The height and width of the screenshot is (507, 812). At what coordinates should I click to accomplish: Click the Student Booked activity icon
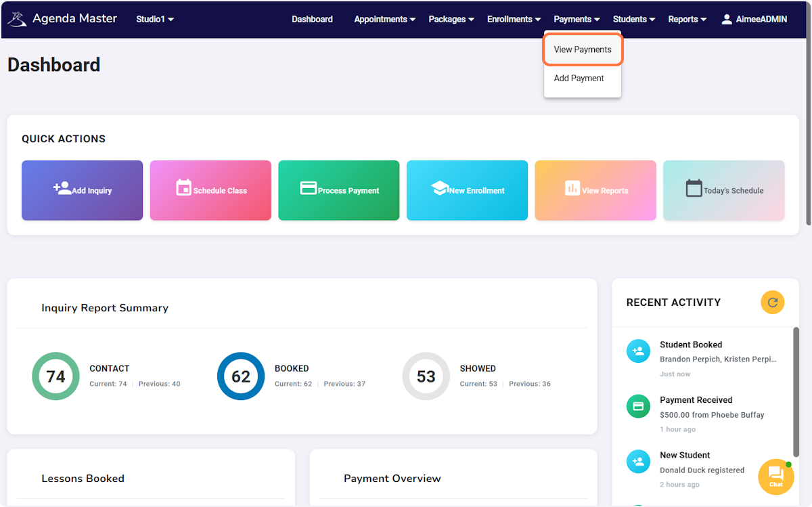coord(638,351)
